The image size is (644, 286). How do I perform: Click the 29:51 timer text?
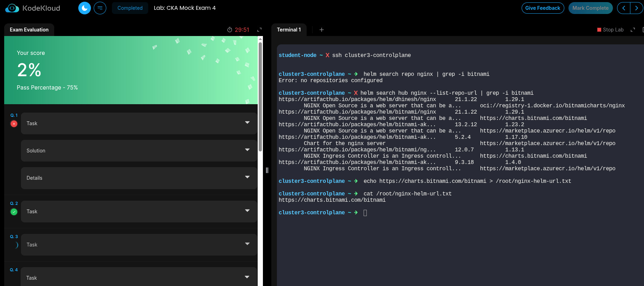click(242, 30)
